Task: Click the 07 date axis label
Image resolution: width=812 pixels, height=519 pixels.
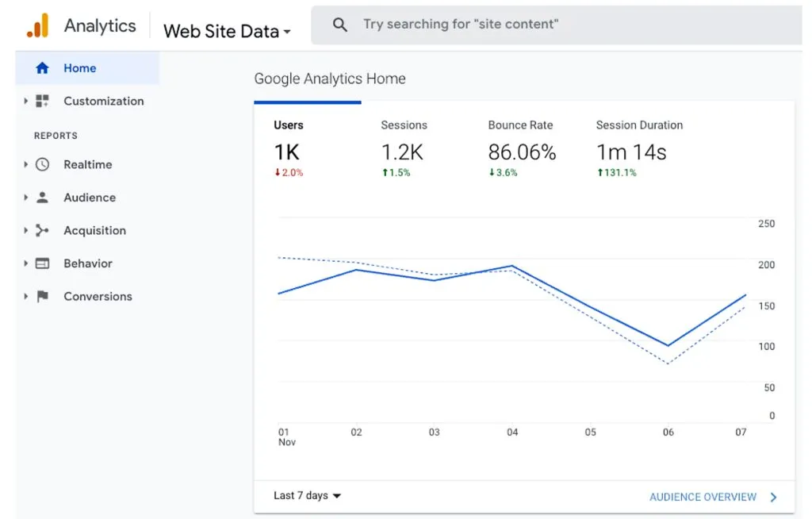Action: (x=741, y=432)
